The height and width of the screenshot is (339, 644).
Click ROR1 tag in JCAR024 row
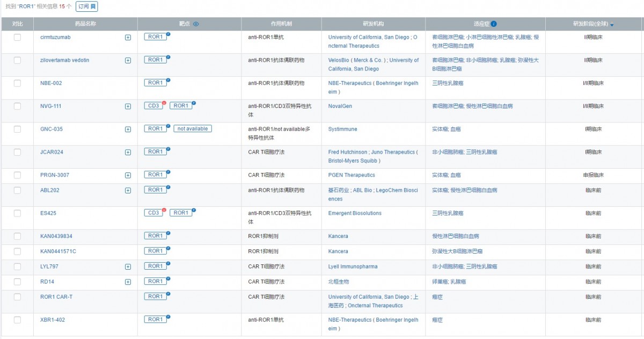pos(156,152)
